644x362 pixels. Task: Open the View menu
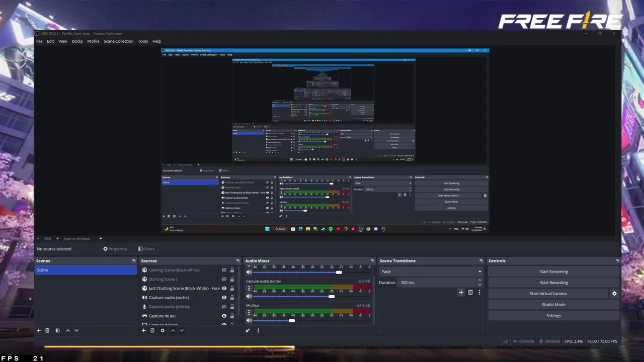63,41
